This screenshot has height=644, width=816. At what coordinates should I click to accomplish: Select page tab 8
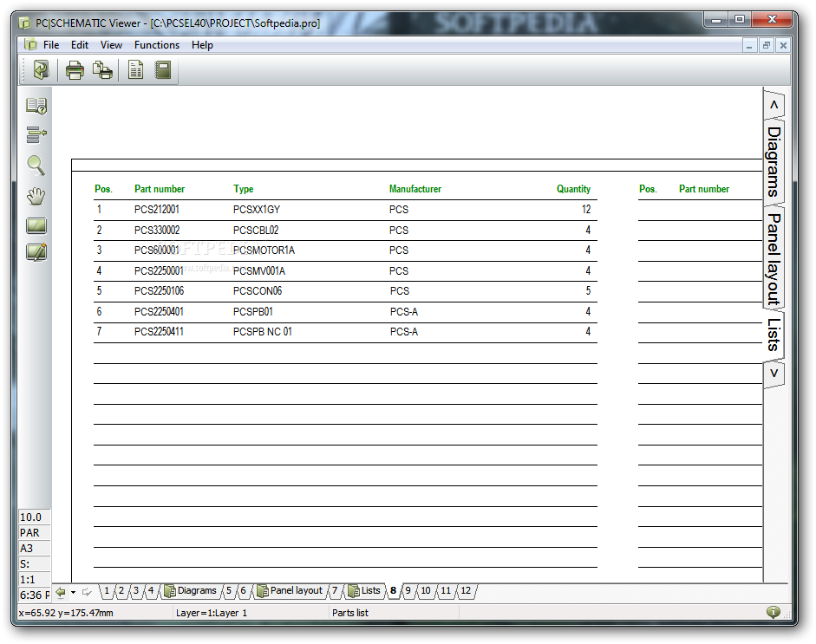[394, 591]
